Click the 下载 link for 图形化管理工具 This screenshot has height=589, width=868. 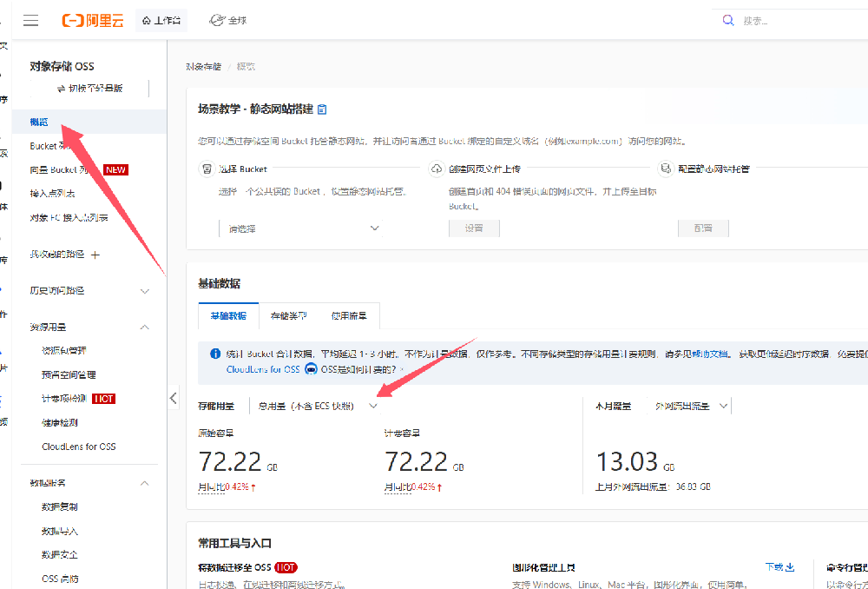780,566
